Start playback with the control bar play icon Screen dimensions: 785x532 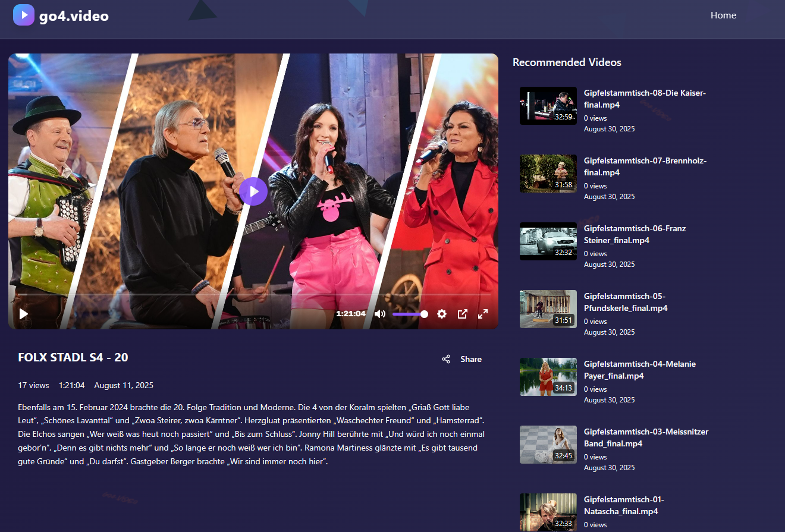coord(24,314)
